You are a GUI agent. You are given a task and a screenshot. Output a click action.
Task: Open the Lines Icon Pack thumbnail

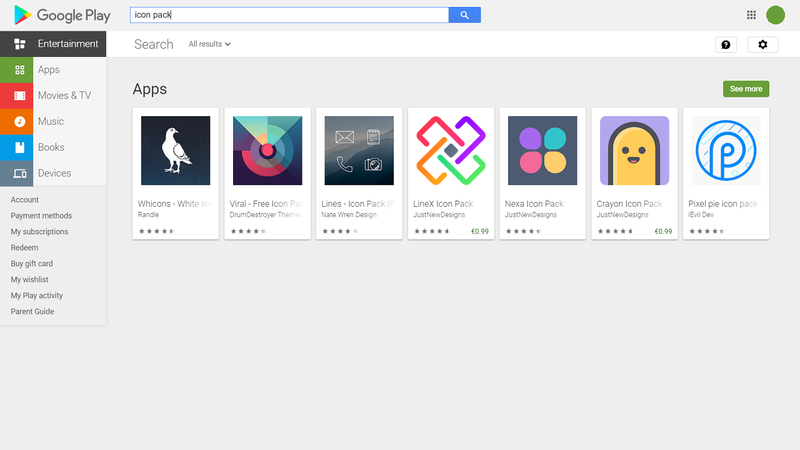click(359, 151)
